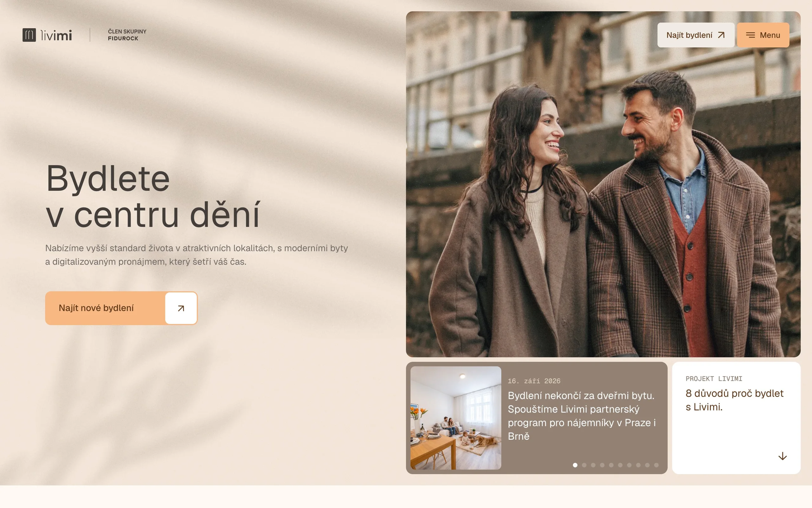The height and width of the screenshot is (508, 812).
Task: Select the fifth carousel dot
Action: tap(611, 465)
